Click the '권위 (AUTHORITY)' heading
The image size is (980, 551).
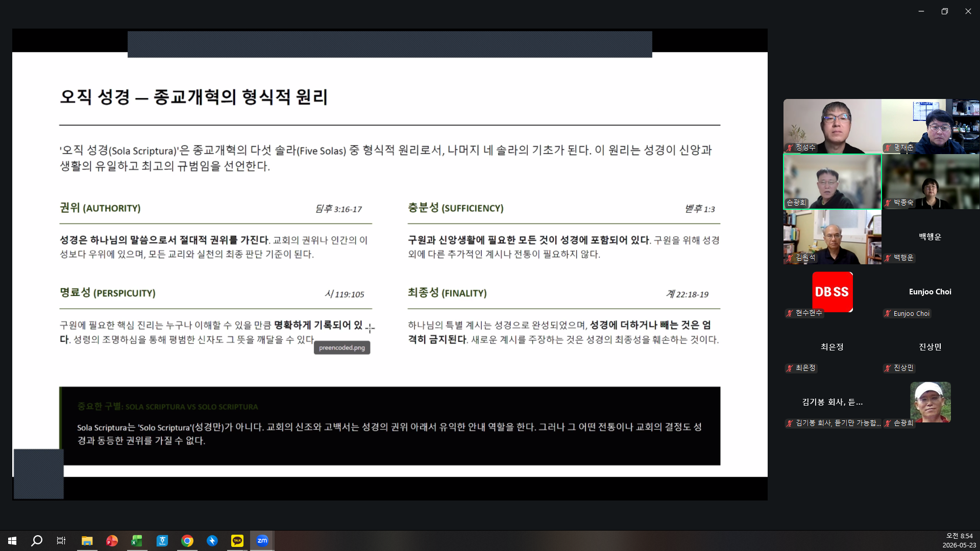pyautogui.click(x=100, y=208)
